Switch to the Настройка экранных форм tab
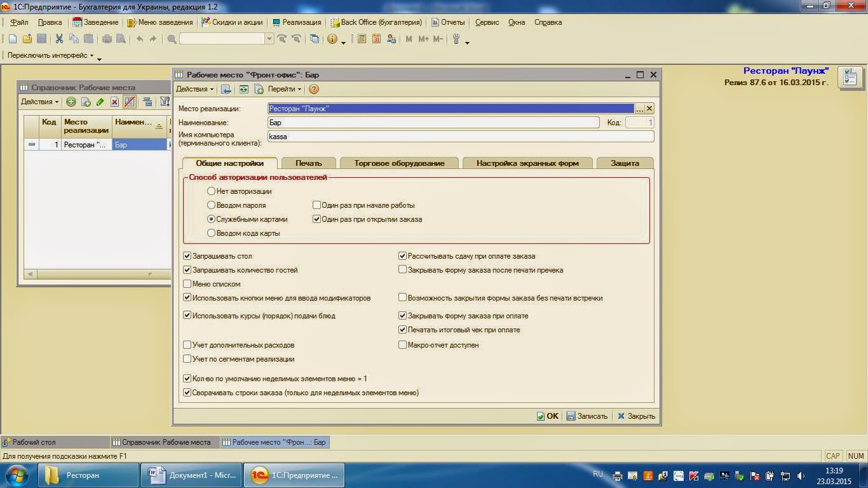Viewport: 868px width, 488px height. pos(527,163)
